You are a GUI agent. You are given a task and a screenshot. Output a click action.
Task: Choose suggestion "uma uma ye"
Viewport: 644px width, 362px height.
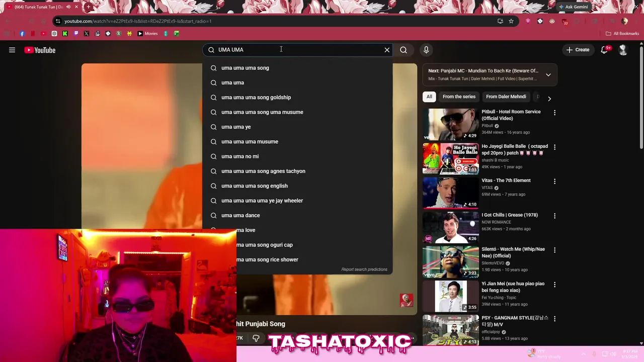coord(297,127)
